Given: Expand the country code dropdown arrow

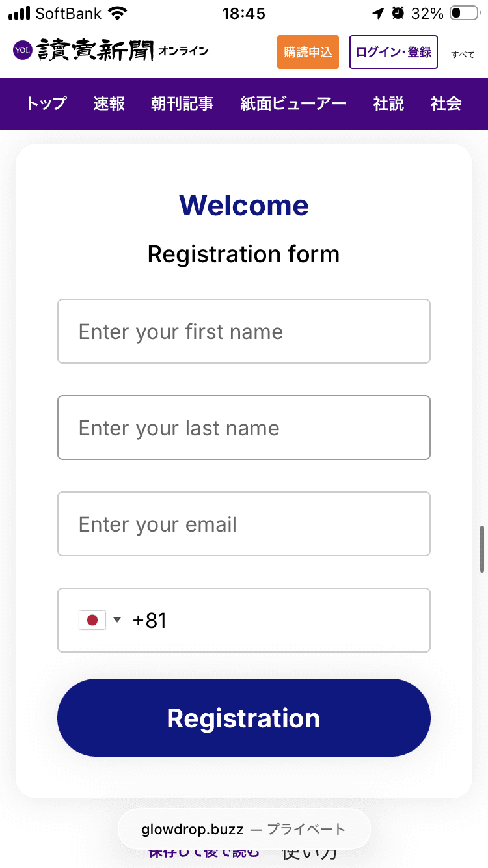Looking at the screenshot, I should (117, 620).
